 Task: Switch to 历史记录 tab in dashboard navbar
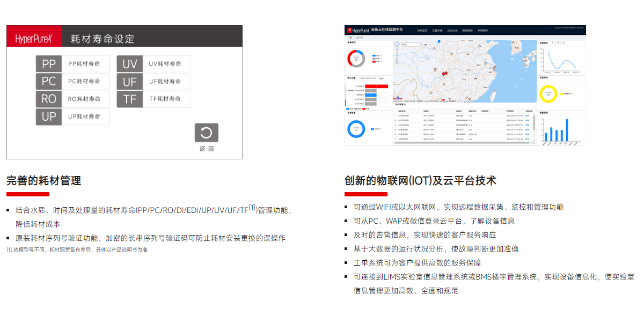click(x=452, y=30)
